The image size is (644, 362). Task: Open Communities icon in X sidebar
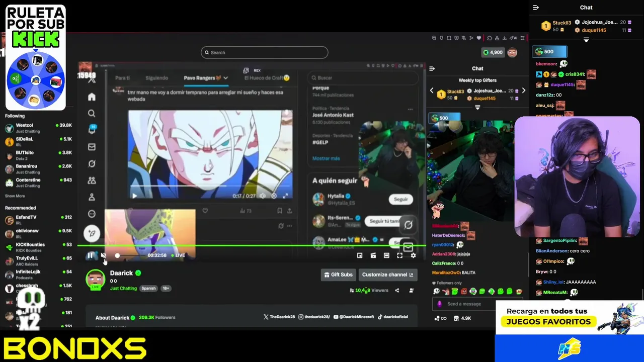(x=92, y=180)
